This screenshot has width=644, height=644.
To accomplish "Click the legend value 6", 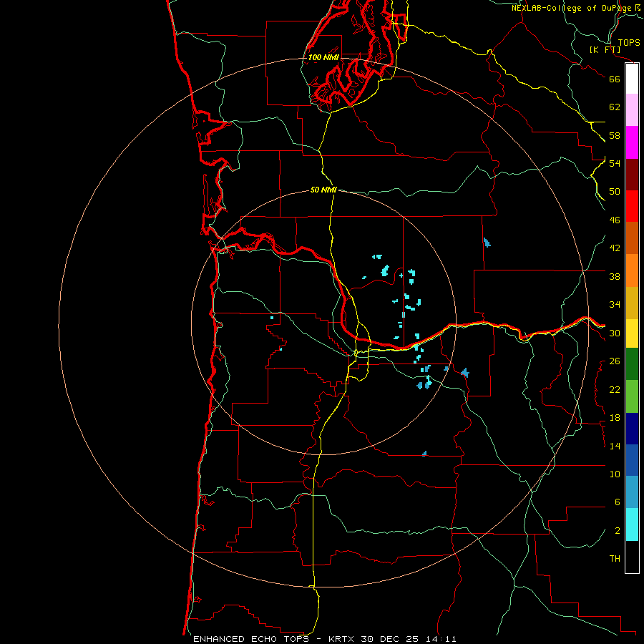I will click(x=617, y=502).
